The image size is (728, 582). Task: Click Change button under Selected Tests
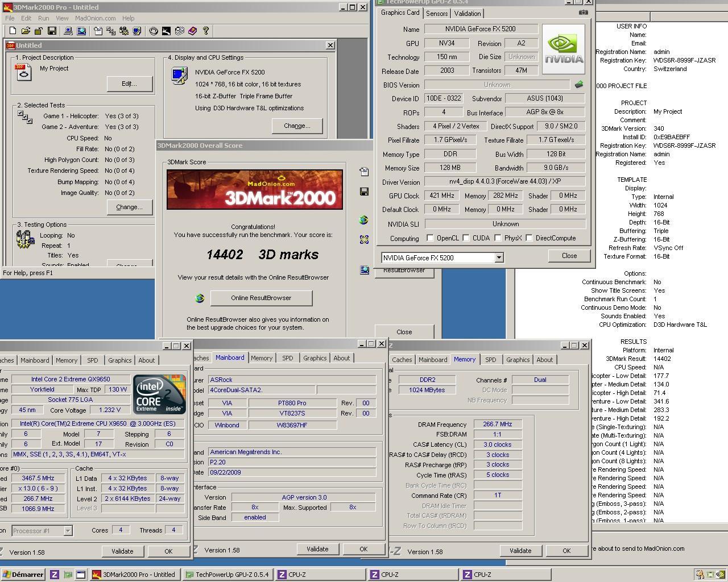coord(130,207)
